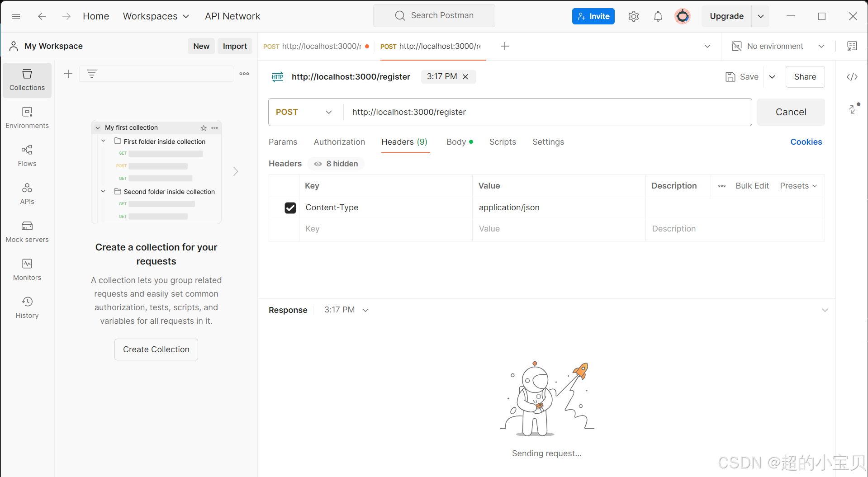Click the Share button
The image size is (868, 477).
click(x=805, y=77)
